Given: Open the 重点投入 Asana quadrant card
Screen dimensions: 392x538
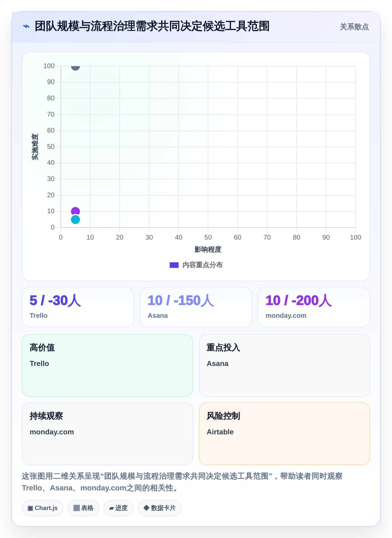Looking at the screenshot, I should 284,365.
